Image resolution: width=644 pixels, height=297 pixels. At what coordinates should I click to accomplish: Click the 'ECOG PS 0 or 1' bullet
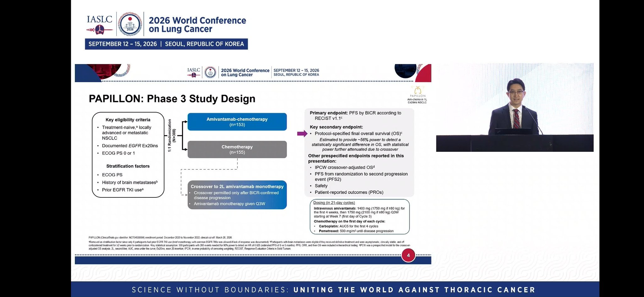118,153
